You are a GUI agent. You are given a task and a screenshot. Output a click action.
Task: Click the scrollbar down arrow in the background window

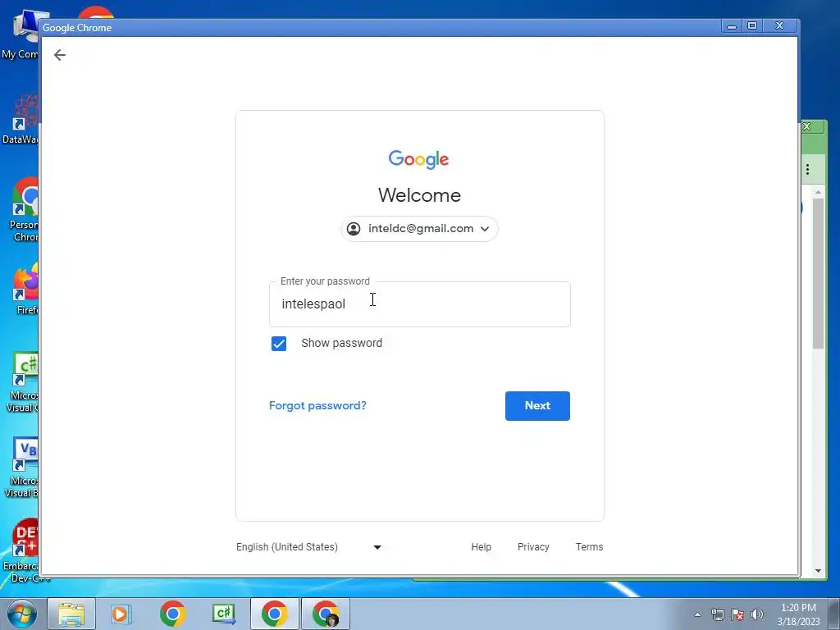[818, 571]
